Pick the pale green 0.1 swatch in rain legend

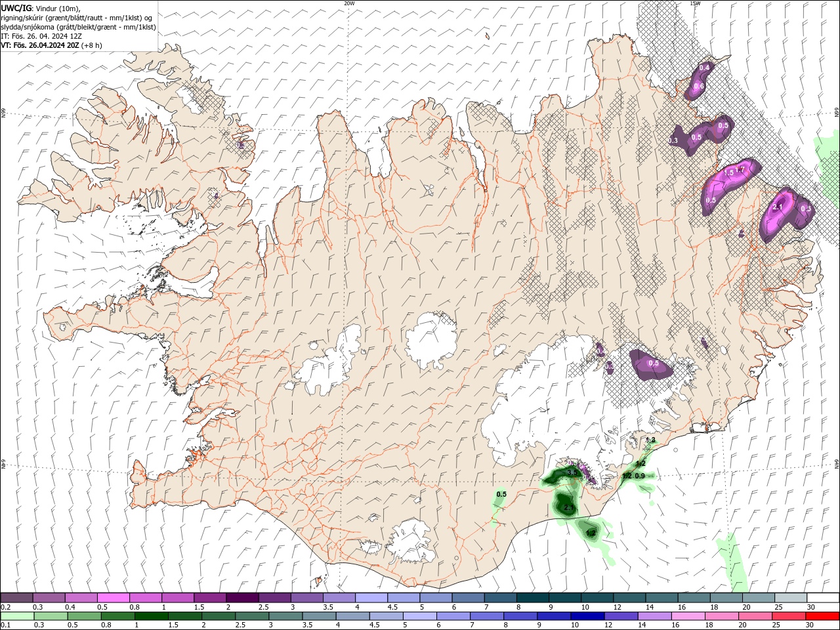coord(17,616)
